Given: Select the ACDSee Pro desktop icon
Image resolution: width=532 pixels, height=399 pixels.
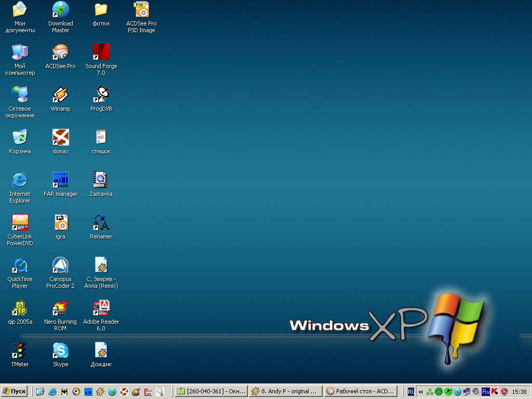Looking at the screenshot, I should click(x=61, y=52).
